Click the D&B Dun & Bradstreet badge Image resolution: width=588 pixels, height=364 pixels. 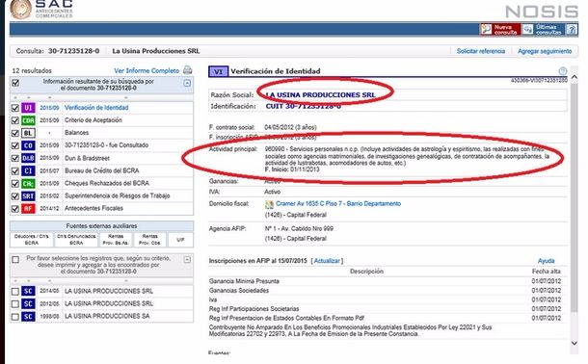(x=28, y=158)
